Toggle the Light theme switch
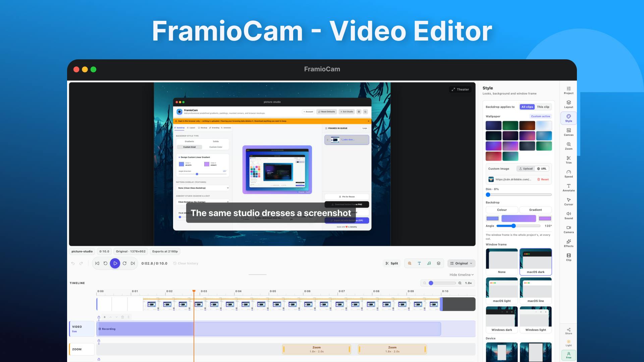The width and height of the screenshot is (644, 362). (x=569, y=343)
